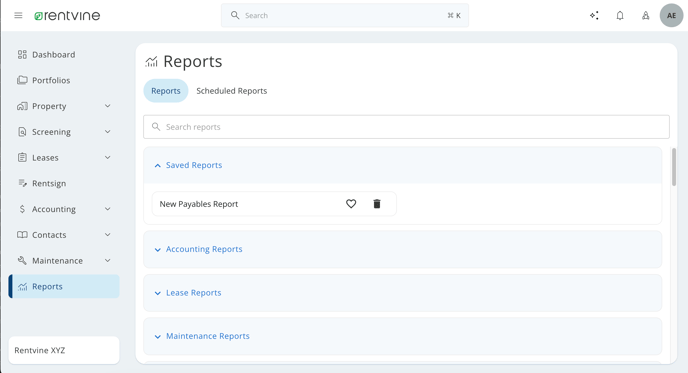Expand the Leases submenu chevron
This screenshot has height=373, width=688.
point(108,158)
